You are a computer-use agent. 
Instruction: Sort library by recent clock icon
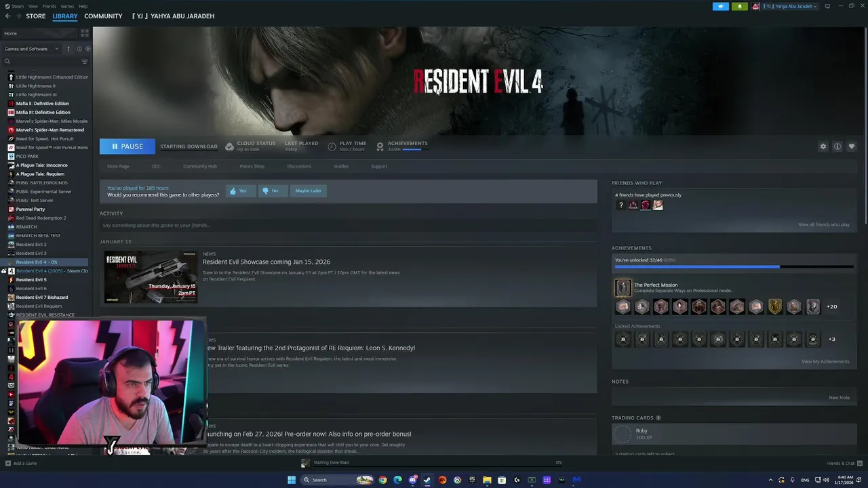click(79, 49)
